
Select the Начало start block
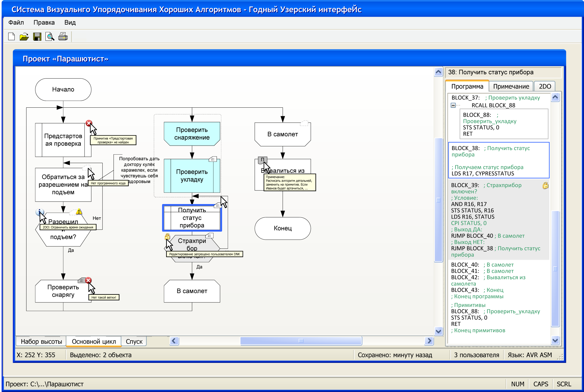coord(63,90)
